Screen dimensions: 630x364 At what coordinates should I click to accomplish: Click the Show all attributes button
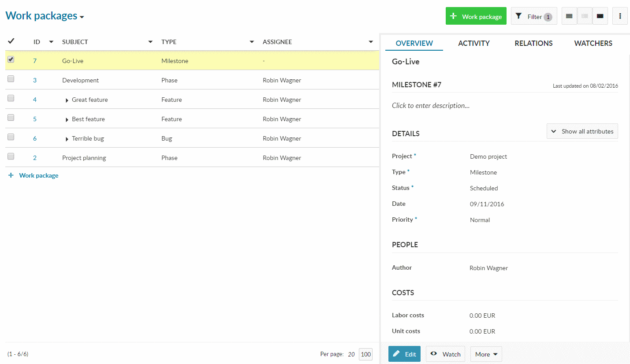click(582, 131)
